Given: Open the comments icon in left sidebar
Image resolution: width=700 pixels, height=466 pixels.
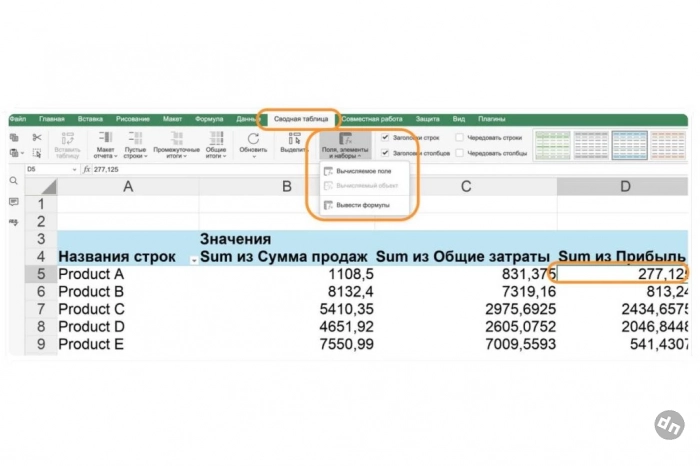Looking at the screenshot, I should [x=14, y=202].
